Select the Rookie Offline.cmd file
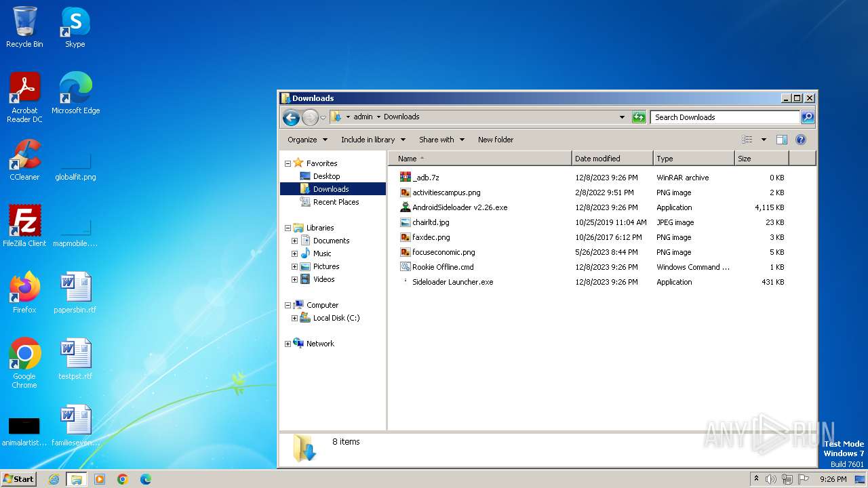Image resolution: width=868 pixels, height=488 pixels. click(x=443, y=267)
